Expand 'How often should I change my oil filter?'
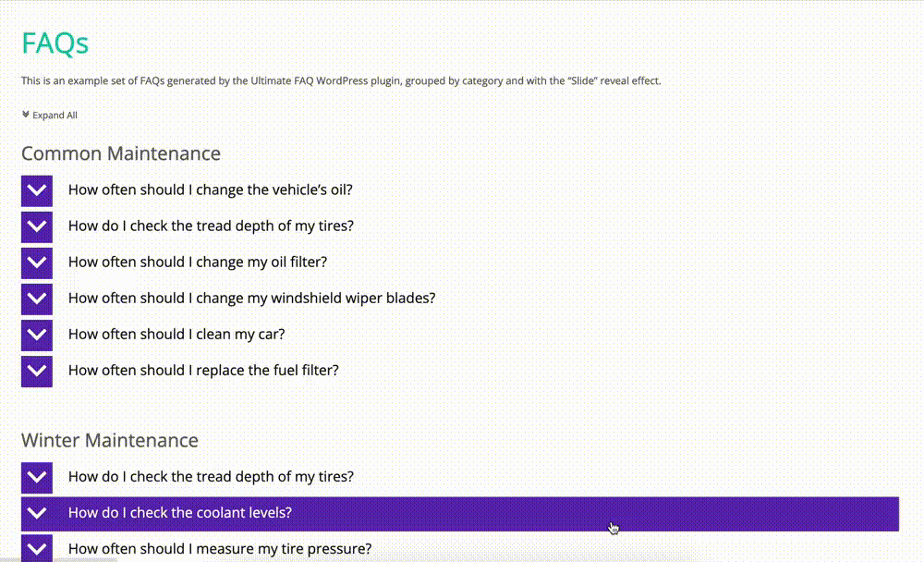This screenshot has width=924, height=562. [x=198, y=262]
